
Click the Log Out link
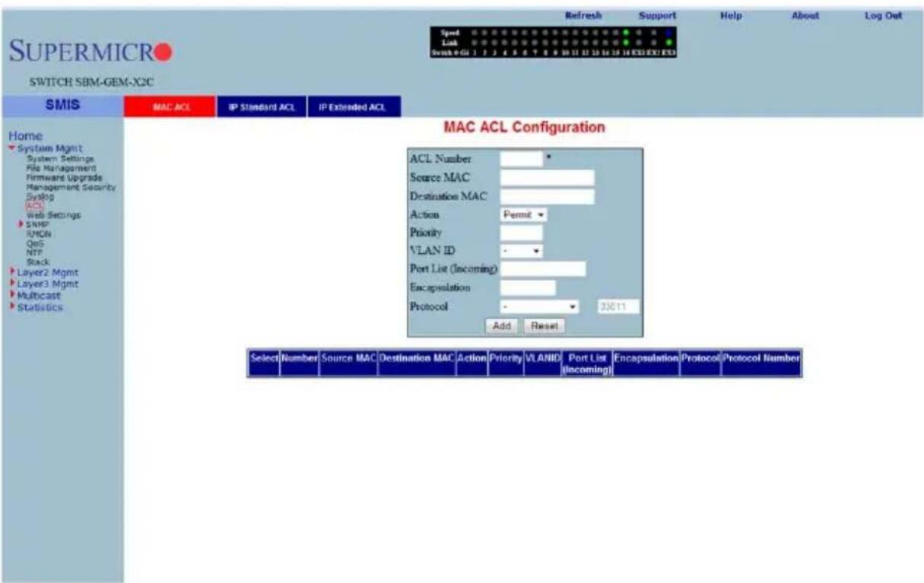(x=883, y=14)
